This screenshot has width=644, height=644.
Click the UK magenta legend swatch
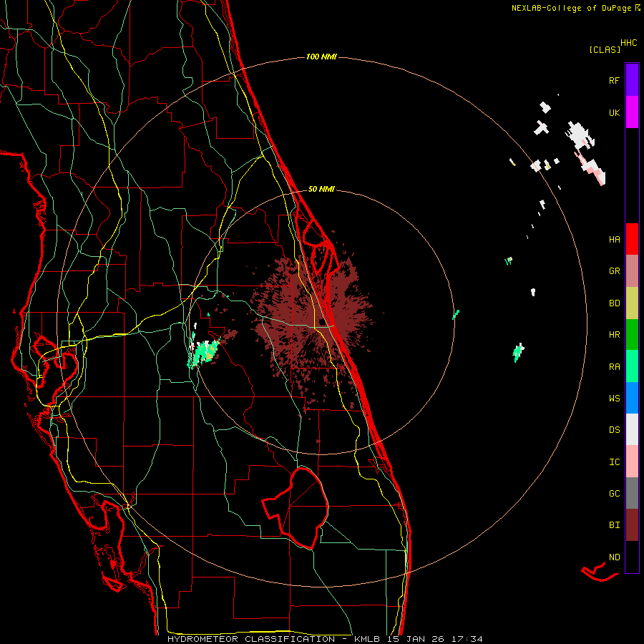coord(632,112)
